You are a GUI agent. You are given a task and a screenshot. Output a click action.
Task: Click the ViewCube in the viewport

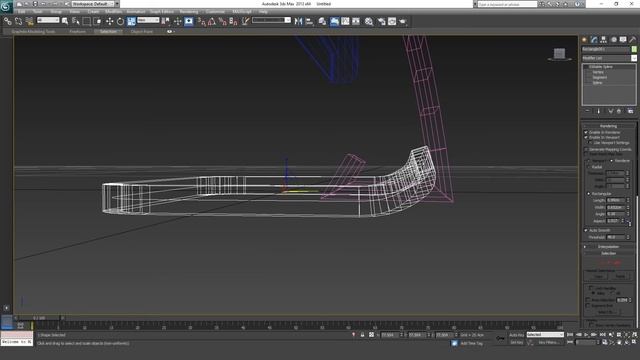559,54
